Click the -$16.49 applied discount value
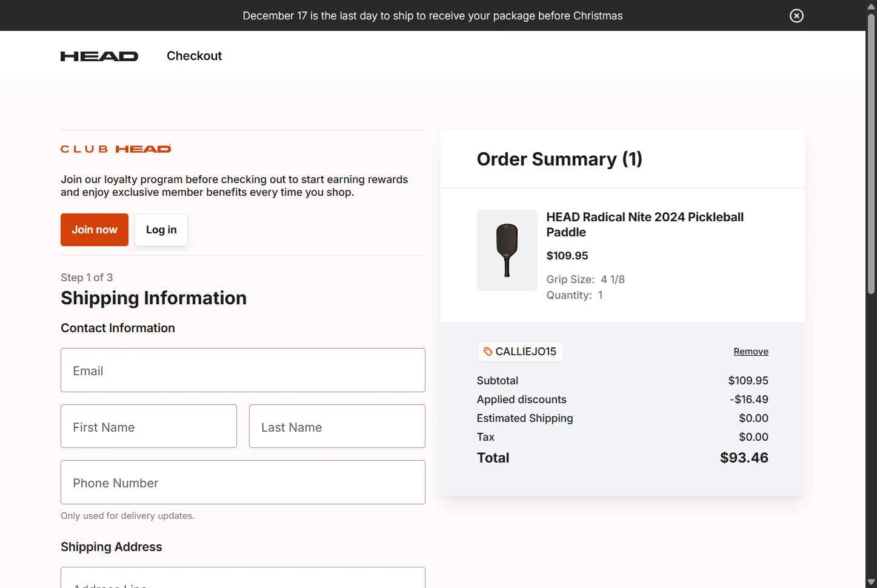Screen dimensions: 877x588 749,399
